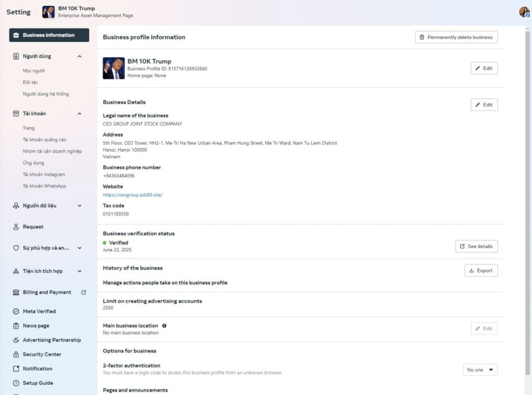Edit the Main business location
The height and width of the screenshot is (395, 532).
pyautogui.click(x=484, y=329)
